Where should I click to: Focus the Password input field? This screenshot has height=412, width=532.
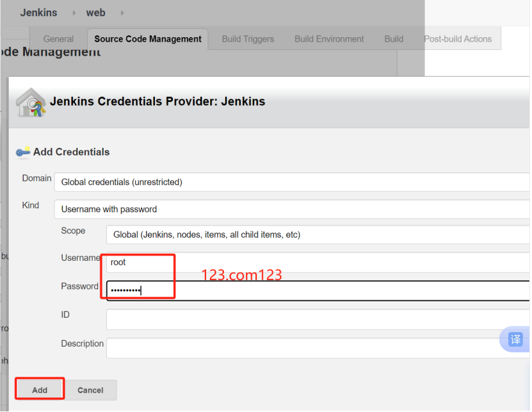(318, 290)
